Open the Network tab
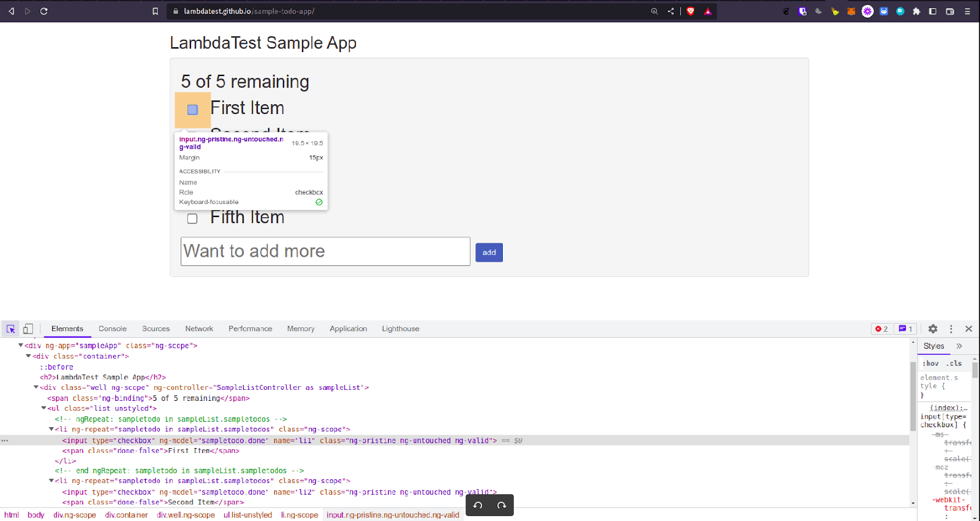The image size is (980, 521). pos(199,329)
